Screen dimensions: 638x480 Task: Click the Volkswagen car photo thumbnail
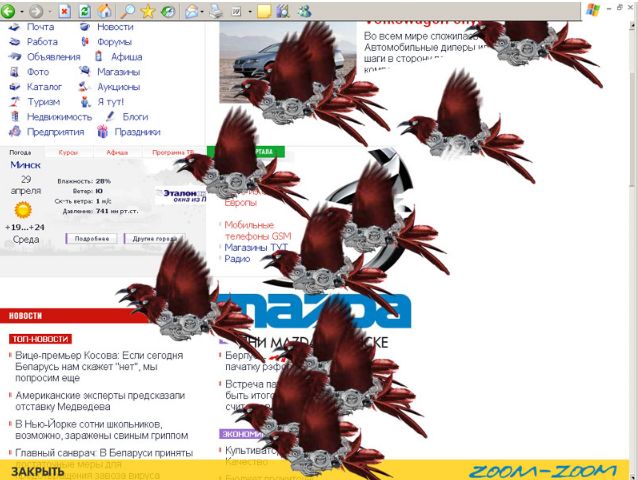click(286, 62)
